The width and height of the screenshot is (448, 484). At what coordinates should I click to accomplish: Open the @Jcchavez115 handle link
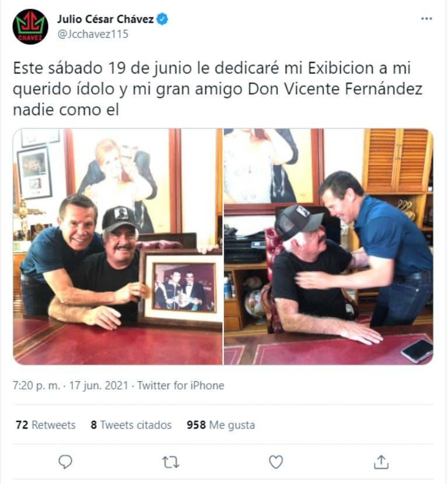[x=93, y=34]
